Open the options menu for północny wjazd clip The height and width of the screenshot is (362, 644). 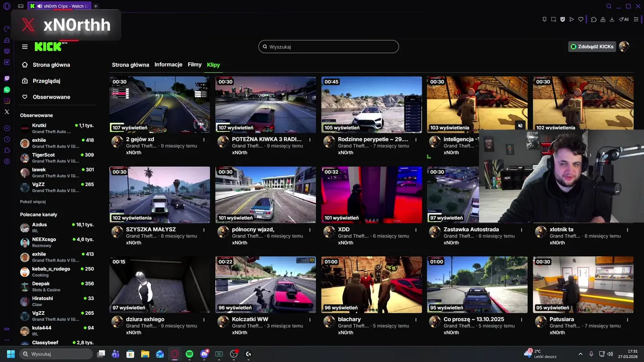(310, 230)
